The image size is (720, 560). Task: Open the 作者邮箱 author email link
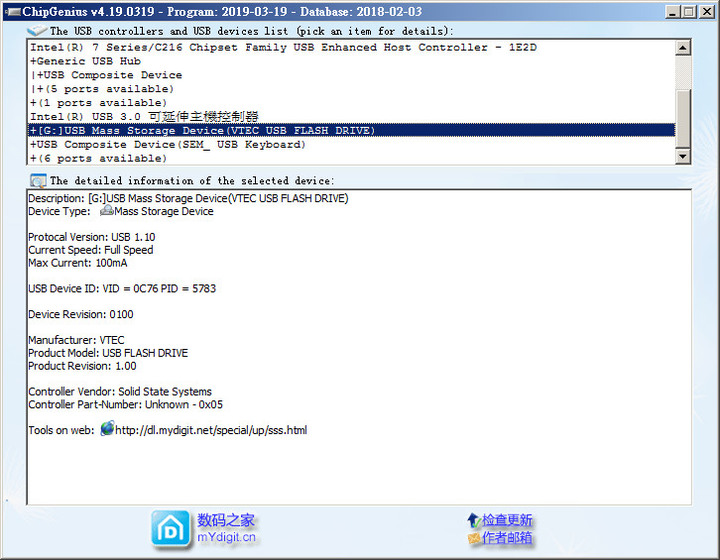pos(507,538)
